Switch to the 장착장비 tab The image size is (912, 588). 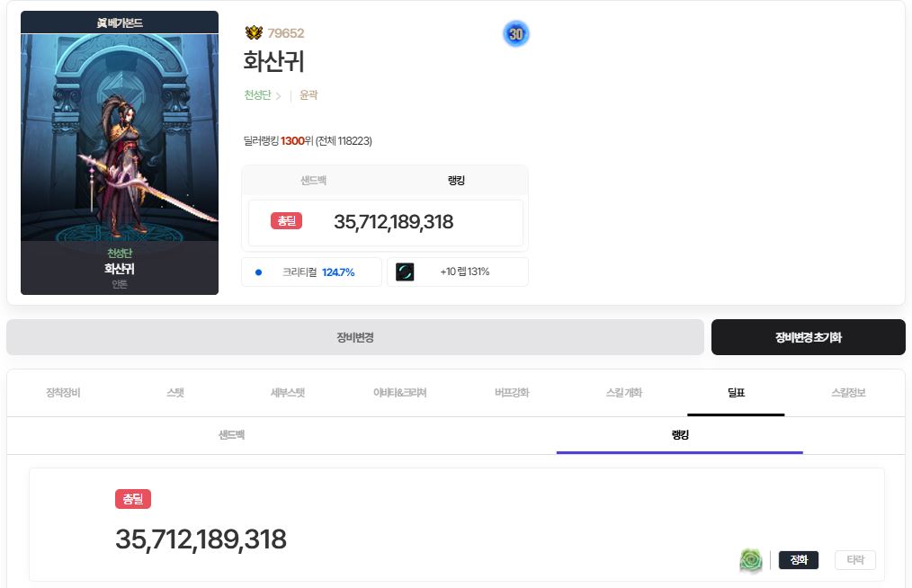[63, 393]
